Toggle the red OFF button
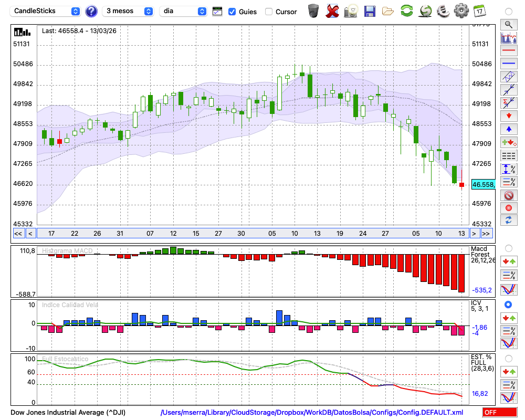 pos(500,412)
